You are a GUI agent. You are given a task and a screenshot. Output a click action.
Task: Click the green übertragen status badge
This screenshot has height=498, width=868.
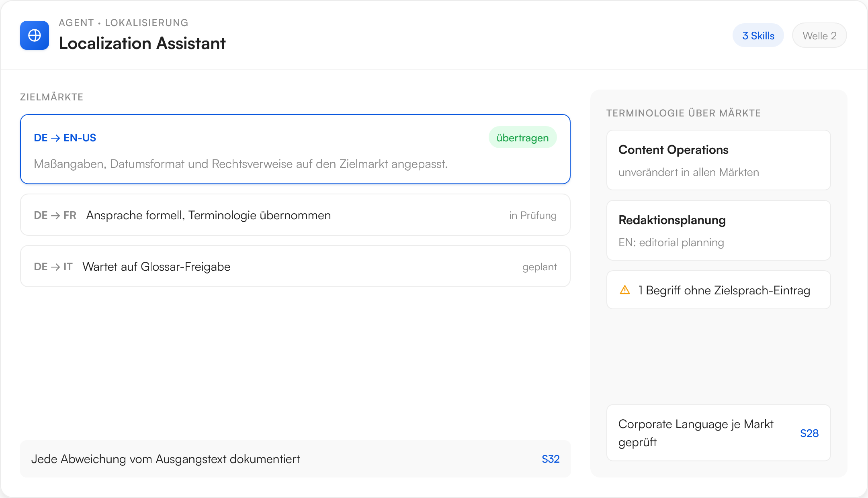coord(522,138)
